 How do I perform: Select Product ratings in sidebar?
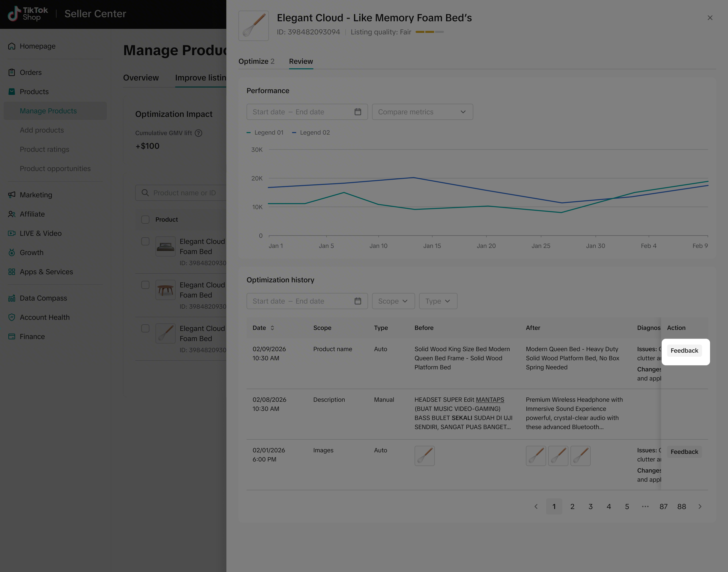point(44,149)
